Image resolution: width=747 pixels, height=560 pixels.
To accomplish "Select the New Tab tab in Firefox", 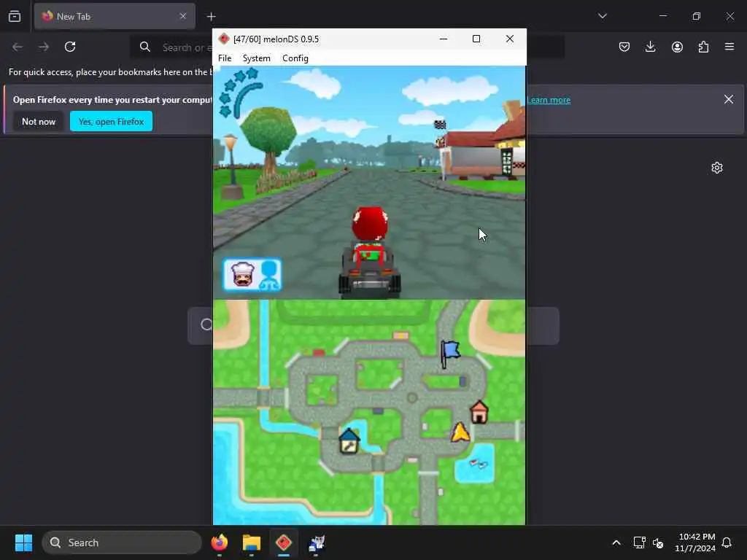I will (115, 16).
